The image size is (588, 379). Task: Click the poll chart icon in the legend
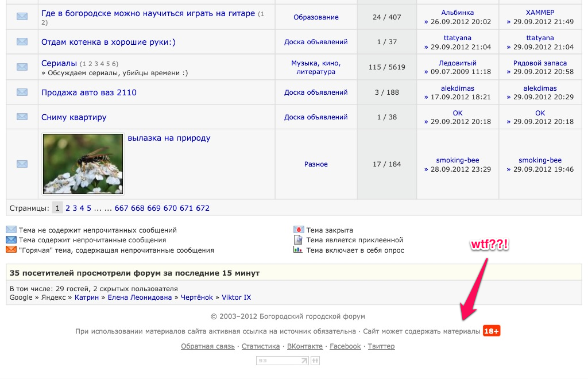pos(298,250)
